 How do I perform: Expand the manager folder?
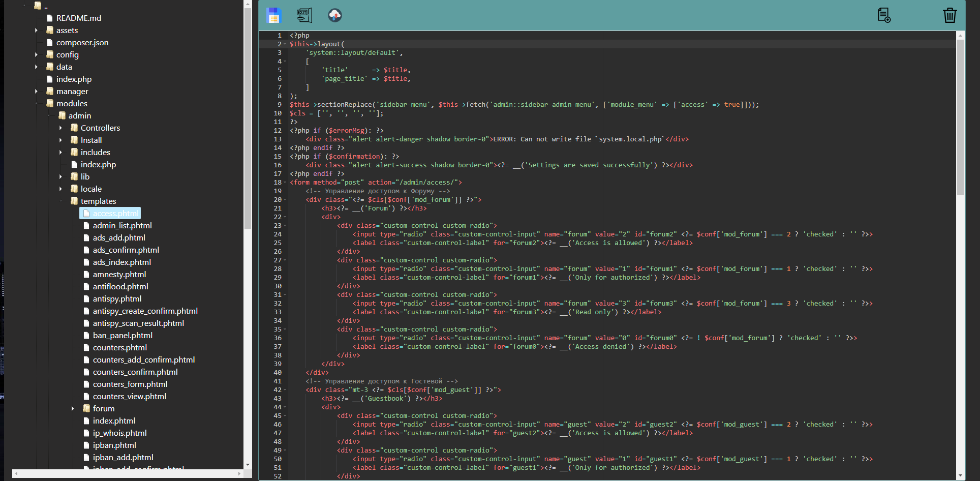tap(36, 92)
